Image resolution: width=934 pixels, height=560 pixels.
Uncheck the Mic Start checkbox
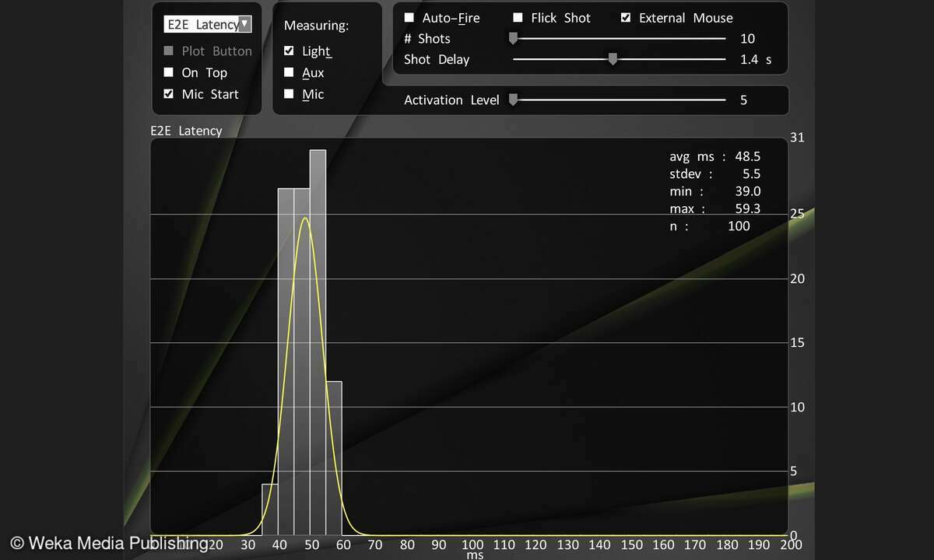point(168,94)
